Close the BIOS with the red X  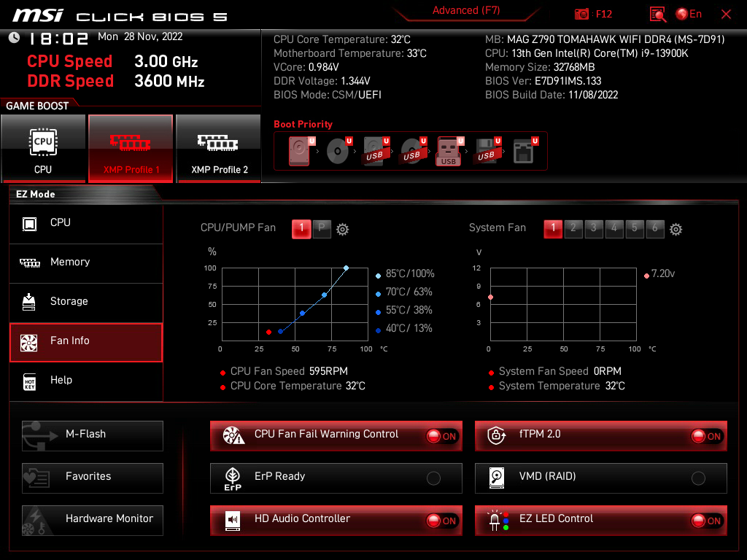(726, 15)
